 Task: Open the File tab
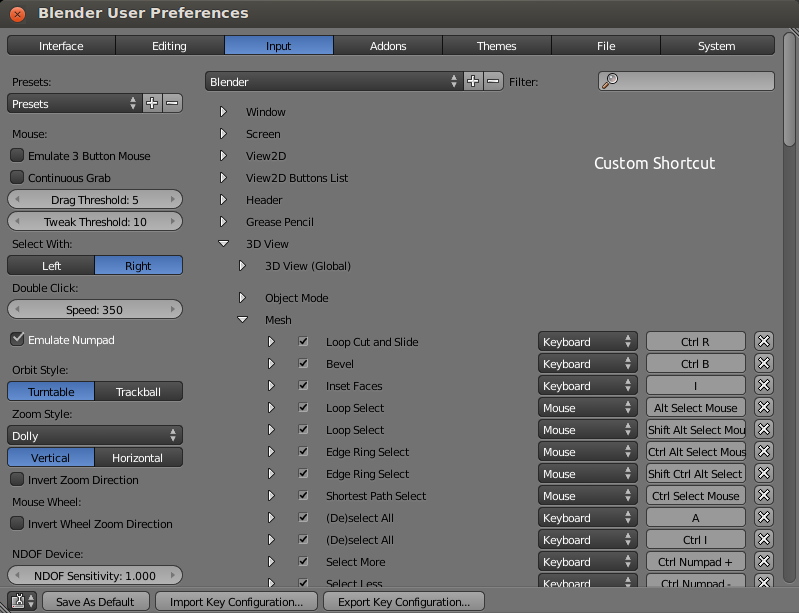point(606,45)
